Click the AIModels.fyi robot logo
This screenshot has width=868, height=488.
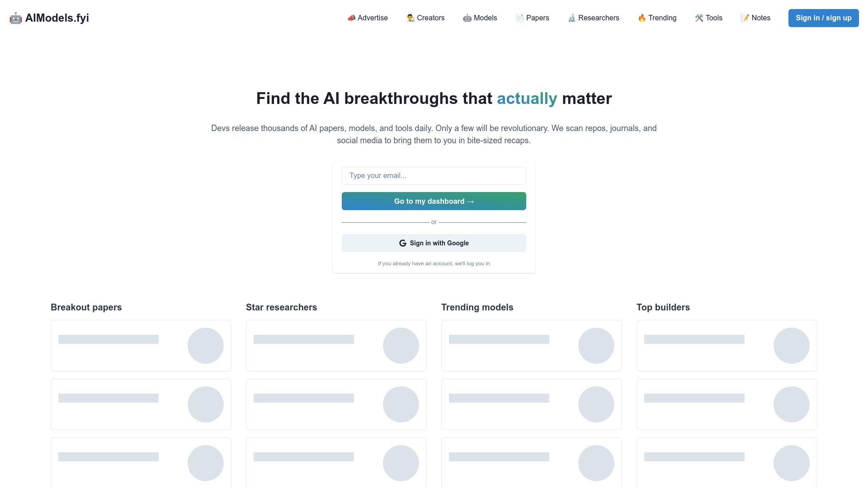pos(15,18)
